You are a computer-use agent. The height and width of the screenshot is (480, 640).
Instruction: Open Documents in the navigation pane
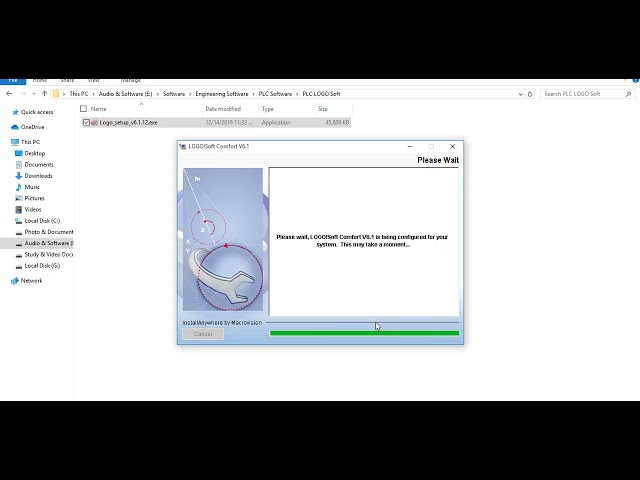pyautogui.click(x=39, y=164)
